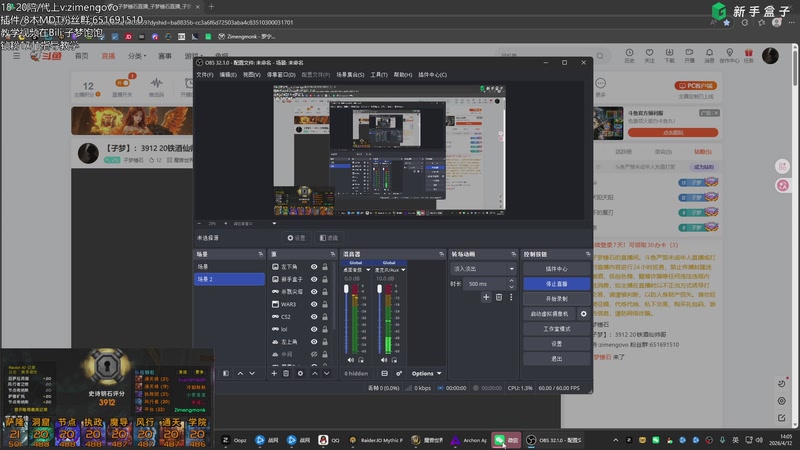The width and height of the screenshot is (800, 450).
Task: Toggle visibility of the CS2 source
Action: [x=314, y=317]
